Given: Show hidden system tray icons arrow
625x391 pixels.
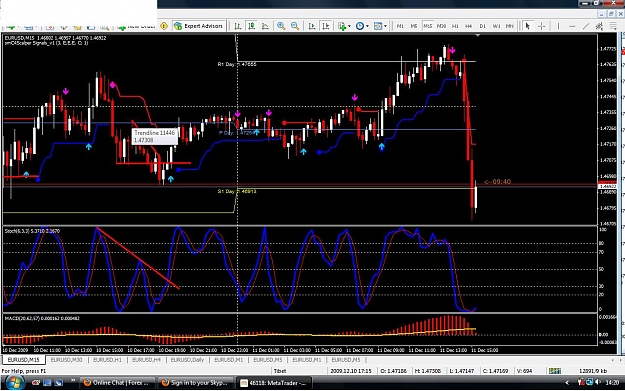Looking at the screenshot, I should point(567,383).
